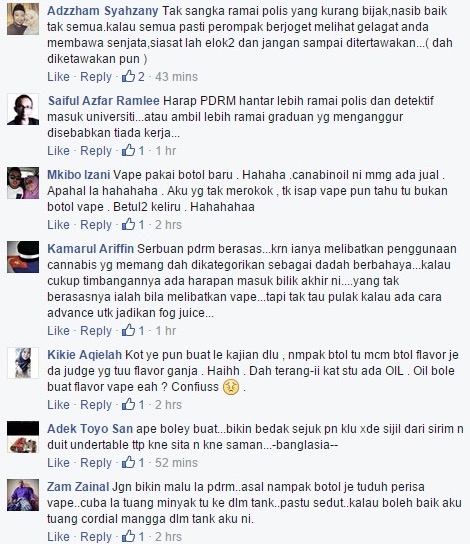Reply to Kamarul Ariffin's comment
The image size is (470, 544).
[x=96, y=330]
